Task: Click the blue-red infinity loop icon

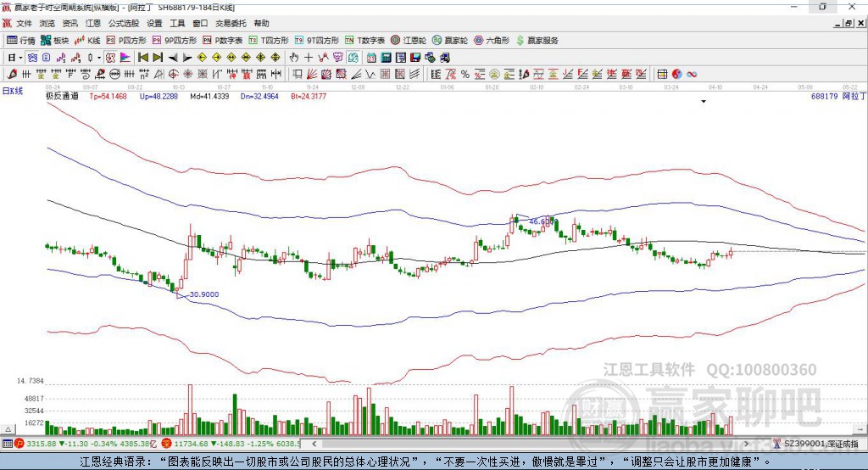Action: (692, 75)
